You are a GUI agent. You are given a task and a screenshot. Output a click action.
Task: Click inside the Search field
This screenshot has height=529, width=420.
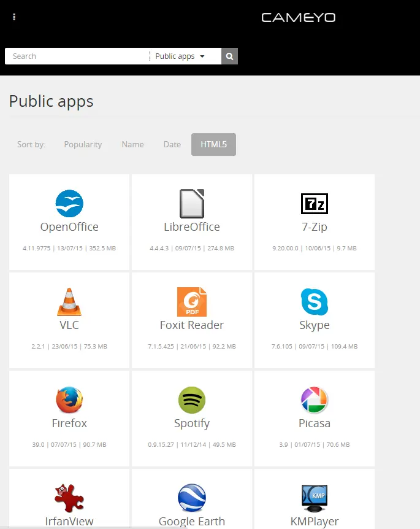pos(74,56)
